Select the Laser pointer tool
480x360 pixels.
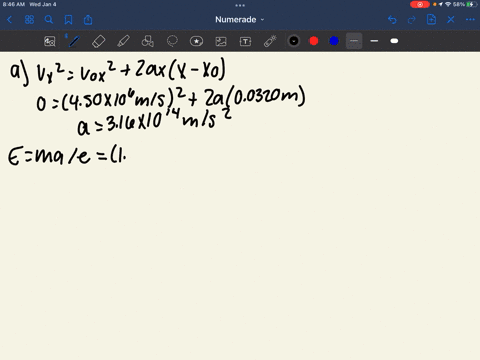270,41
